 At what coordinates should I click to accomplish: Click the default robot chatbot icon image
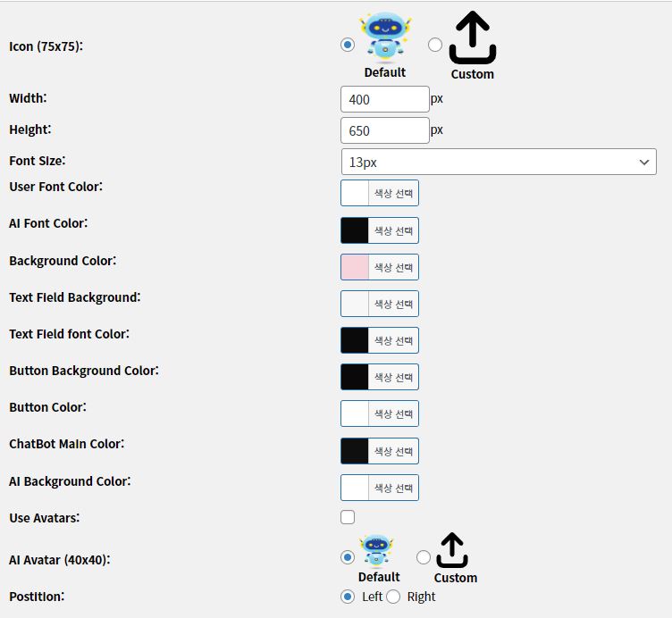[385, 38]
